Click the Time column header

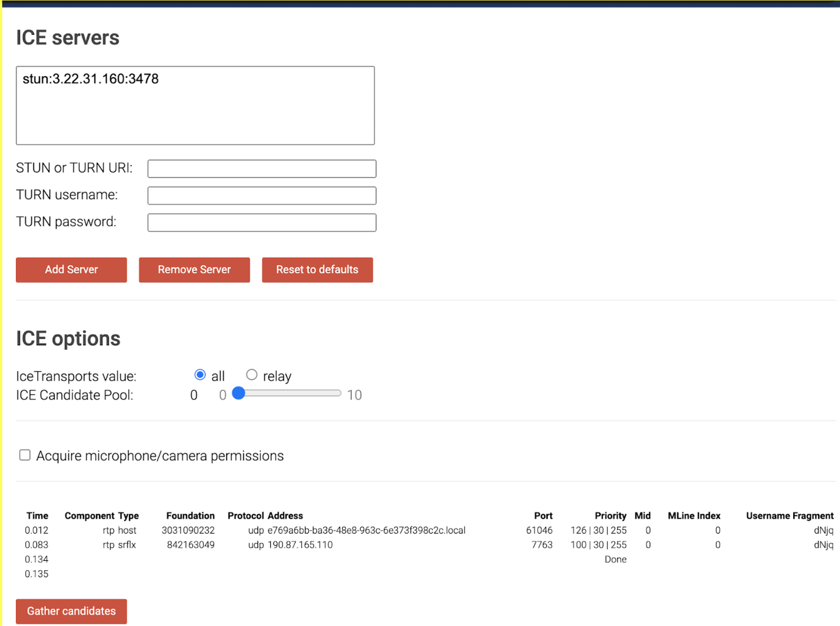point(37,516)
